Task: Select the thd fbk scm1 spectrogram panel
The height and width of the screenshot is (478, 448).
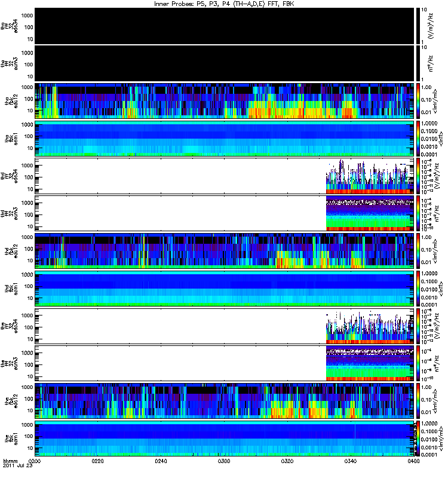Action: coord(225,289)
